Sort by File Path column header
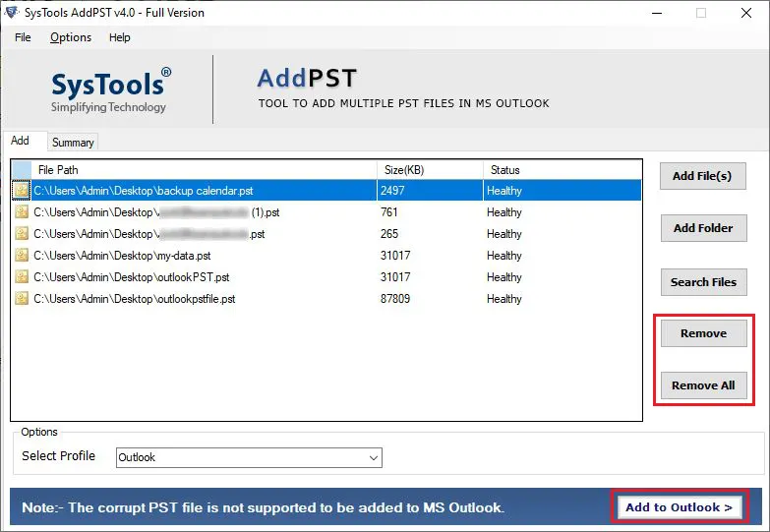 pyautogui.click(x=204, y=170)
